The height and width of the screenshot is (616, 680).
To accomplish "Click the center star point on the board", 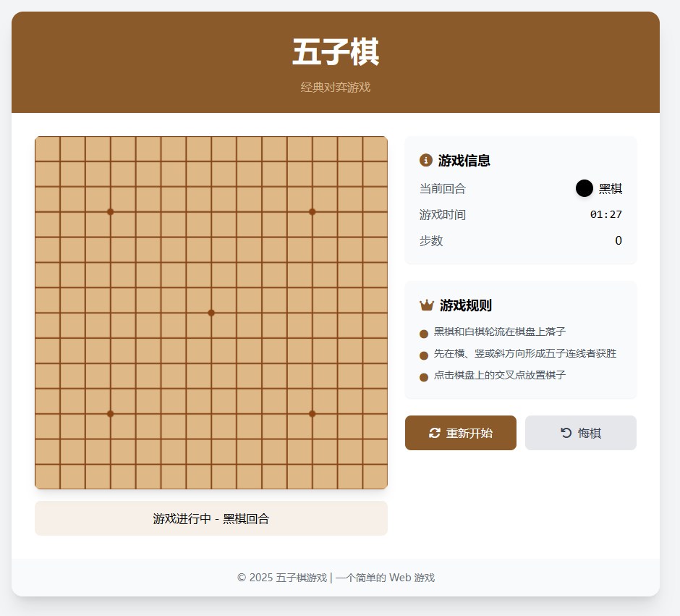I will (x=211, y=313).
